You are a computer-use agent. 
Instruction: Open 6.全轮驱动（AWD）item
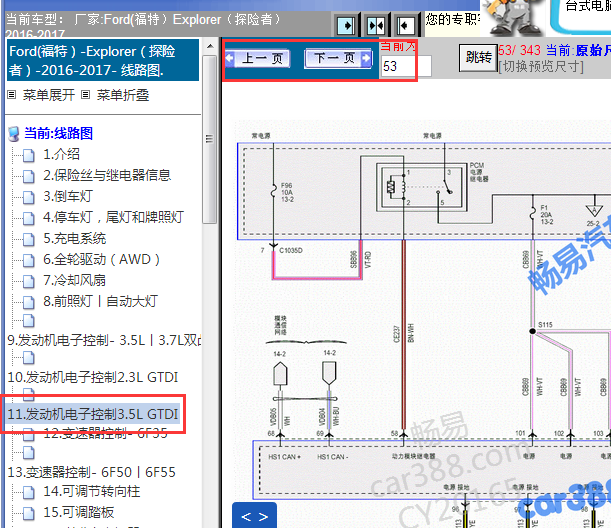click(x=101, y=259)
